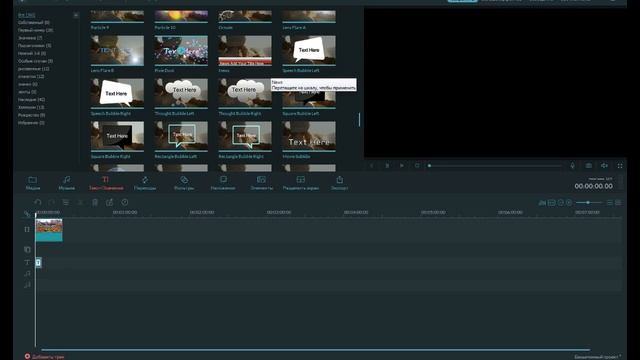This screenshot has height=360, width=640.
Task: Select the red Text/Credits tab
Action: pos(106,183)
